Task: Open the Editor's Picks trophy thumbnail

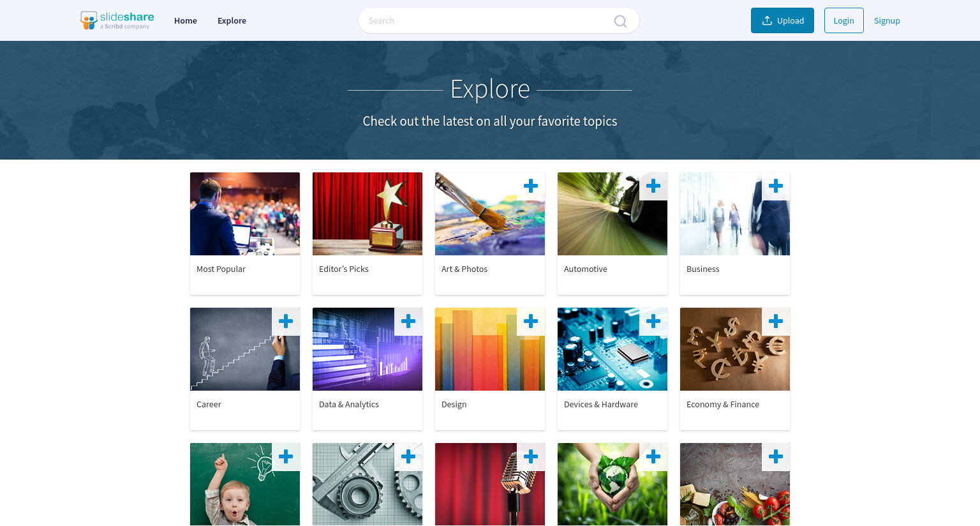Action: pos(367,214)
